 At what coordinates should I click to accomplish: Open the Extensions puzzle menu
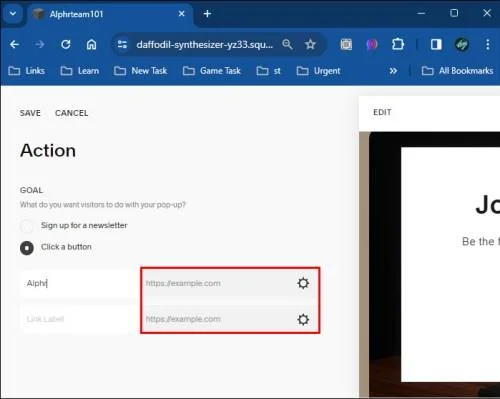(x=398, y=44)
